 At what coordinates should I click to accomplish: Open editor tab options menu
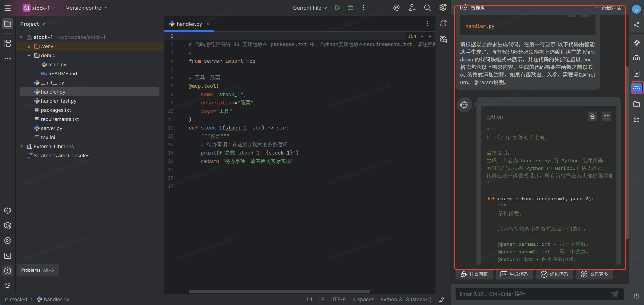pyautogui.click(x=427, y=24)
